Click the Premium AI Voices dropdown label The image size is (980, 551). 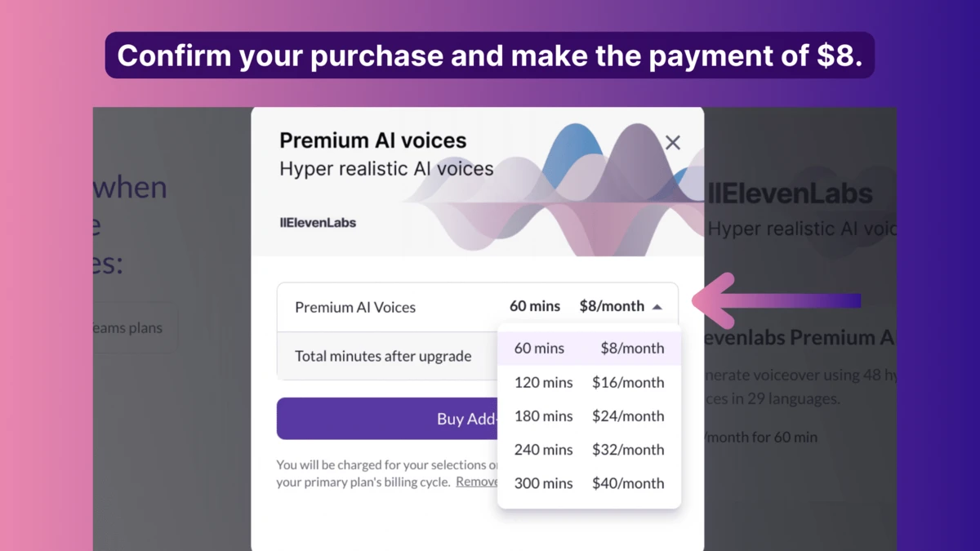[x=355, y=307]
